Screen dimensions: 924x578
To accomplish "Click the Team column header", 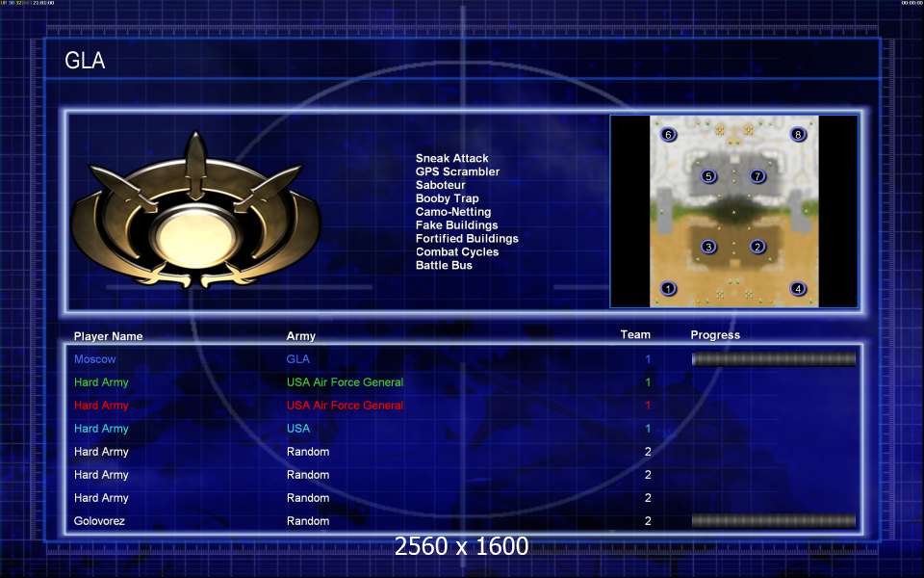I will tap(635, 334).
